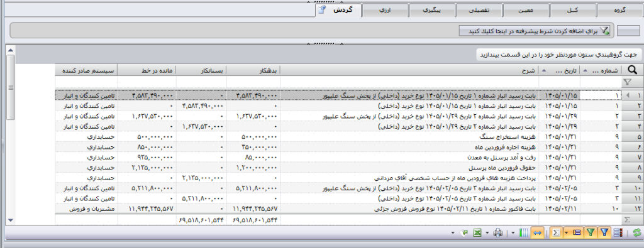The height and width of the screenshot is (248, 644).
Task: Click the small blank button beside filter bar
Action: [x=629, y=31]
